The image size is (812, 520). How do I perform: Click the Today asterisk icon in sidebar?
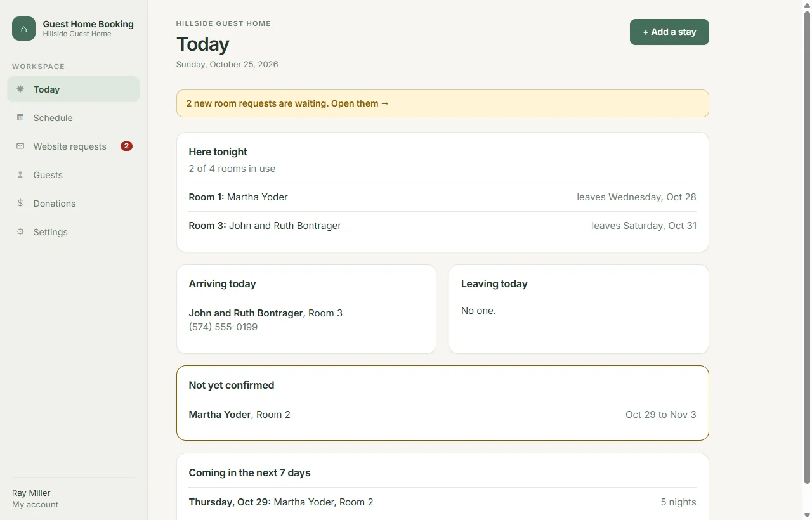(x=20, y=89)
